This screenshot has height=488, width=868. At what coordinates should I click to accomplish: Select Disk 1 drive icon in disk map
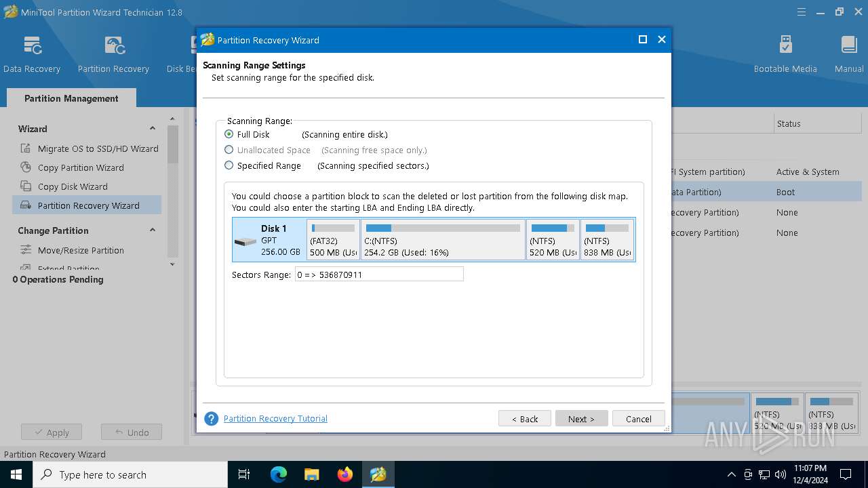245,241
